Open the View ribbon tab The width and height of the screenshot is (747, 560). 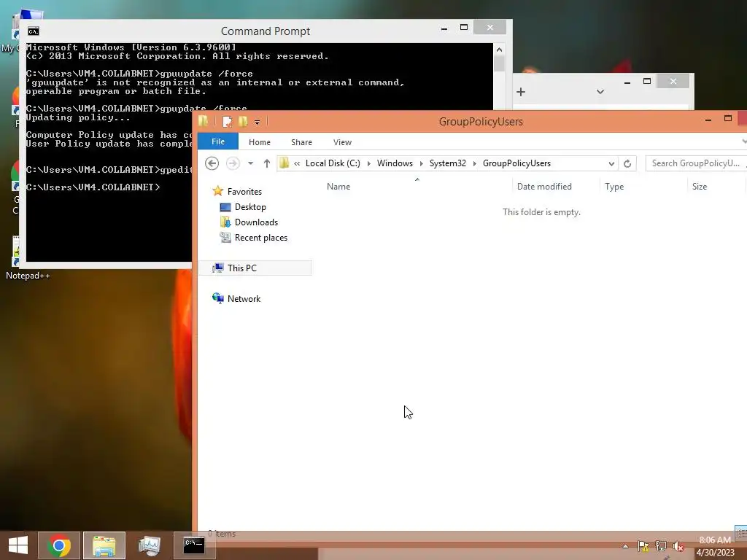point(342,142)
